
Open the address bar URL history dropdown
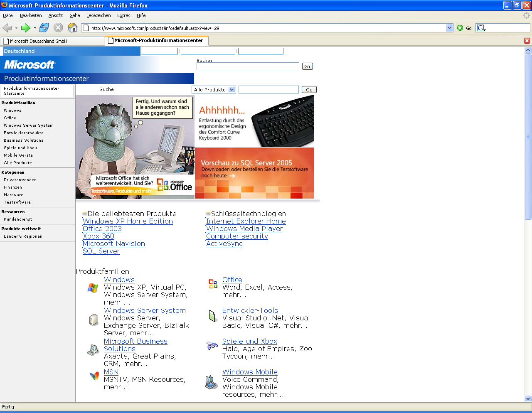[449, 28]
